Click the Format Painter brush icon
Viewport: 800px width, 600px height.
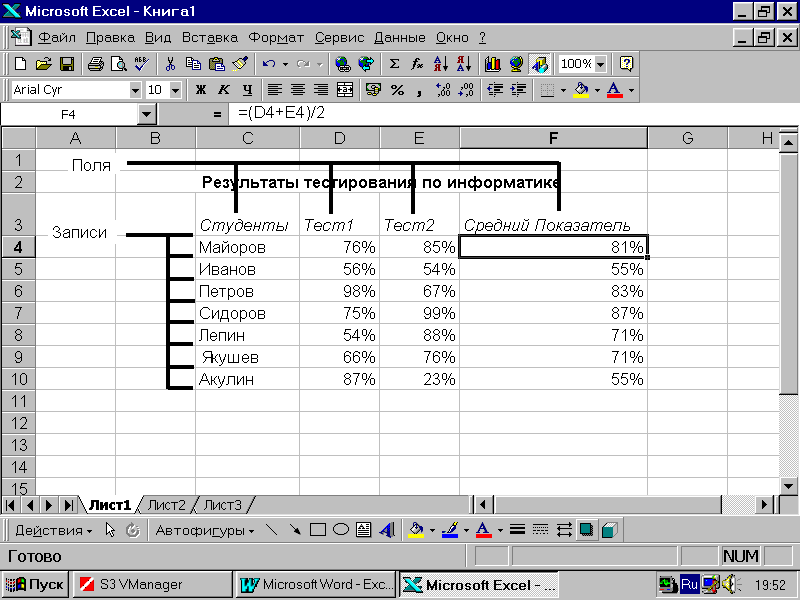(x=240, y=64)
